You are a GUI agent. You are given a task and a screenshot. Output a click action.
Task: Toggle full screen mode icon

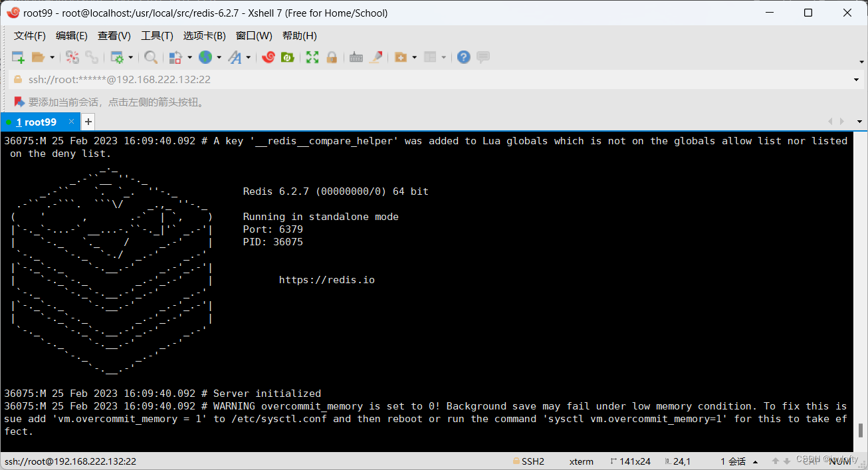tap(312, 58)
